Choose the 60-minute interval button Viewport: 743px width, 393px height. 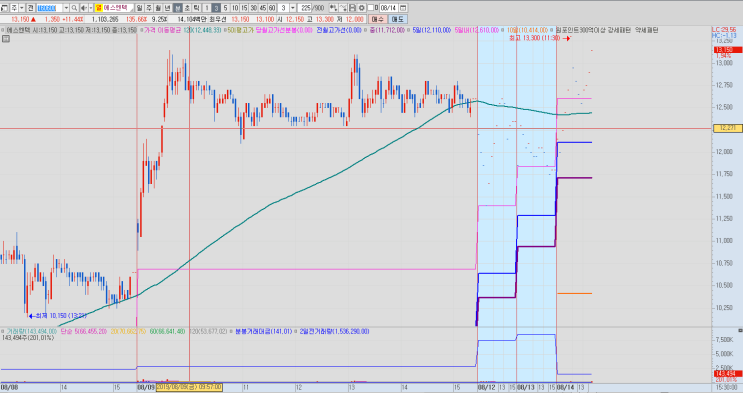tap(272, 8)
